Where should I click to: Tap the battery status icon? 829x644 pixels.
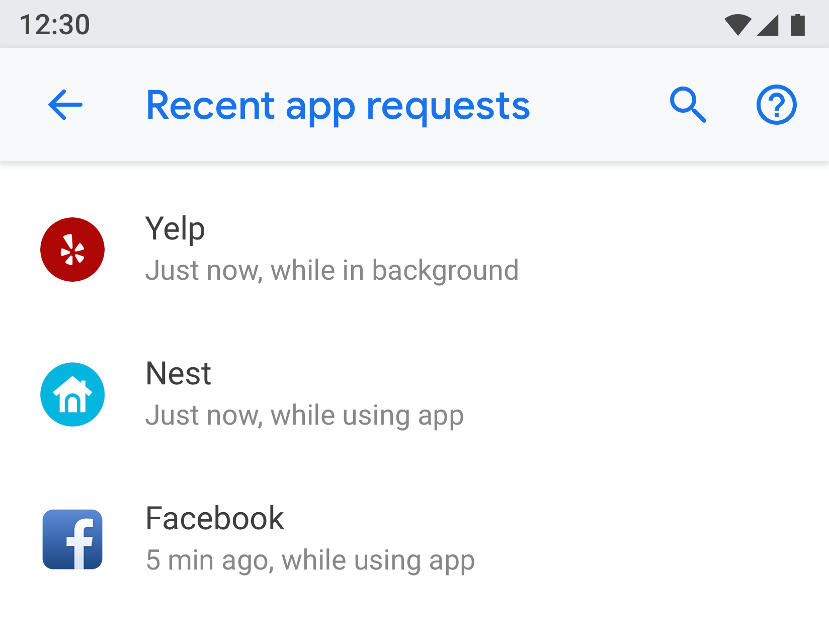797,25
